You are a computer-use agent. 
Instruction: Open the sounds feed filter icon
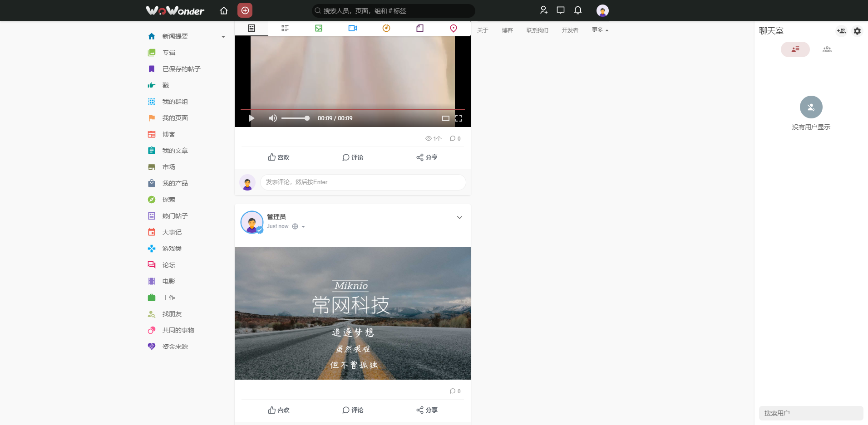[386, 28]
